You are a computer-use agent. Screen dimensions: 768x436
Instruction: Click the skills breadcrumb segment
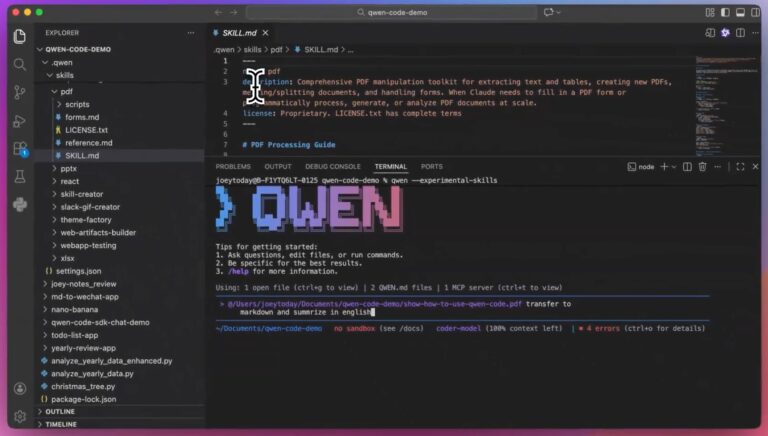pyautogui.click(x=252, y=49)
